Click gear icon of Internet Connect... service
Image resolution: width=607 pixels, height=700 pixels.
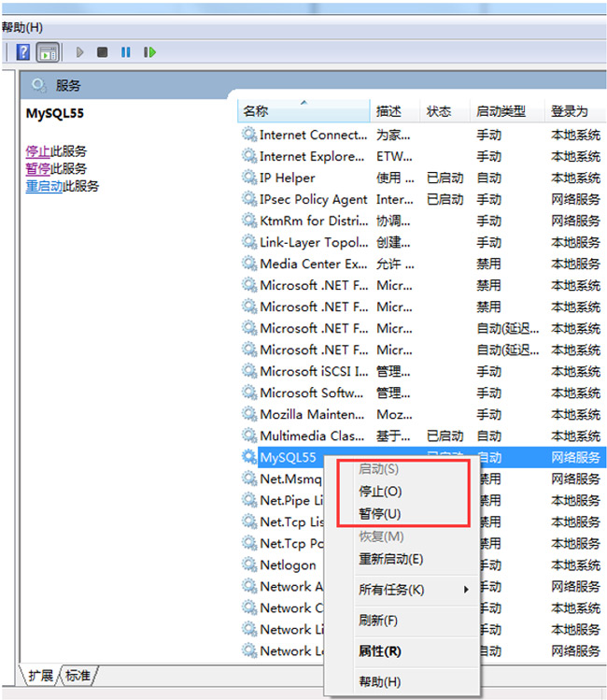click(248, 135)
